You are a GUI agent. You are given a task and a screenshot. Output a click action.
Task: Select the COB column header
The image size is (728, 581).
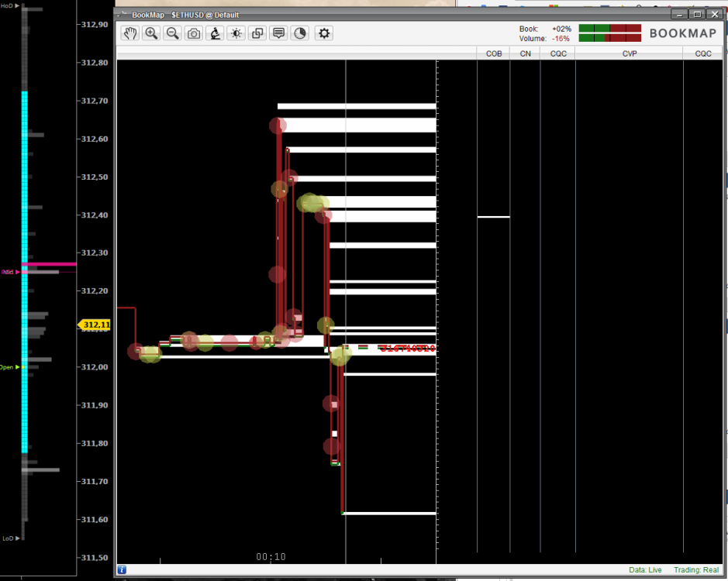tap(493, 53)
